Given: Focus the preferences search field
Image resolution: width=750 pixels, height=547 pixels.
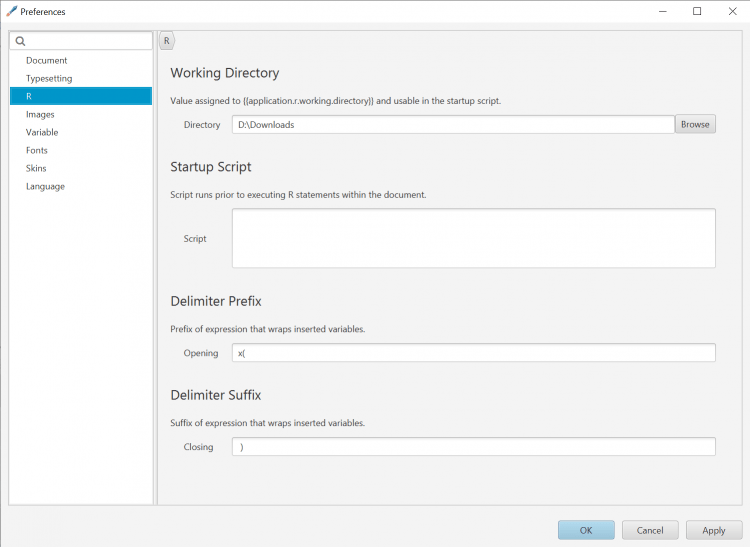Looking at the screenshot, I should 88,41.
